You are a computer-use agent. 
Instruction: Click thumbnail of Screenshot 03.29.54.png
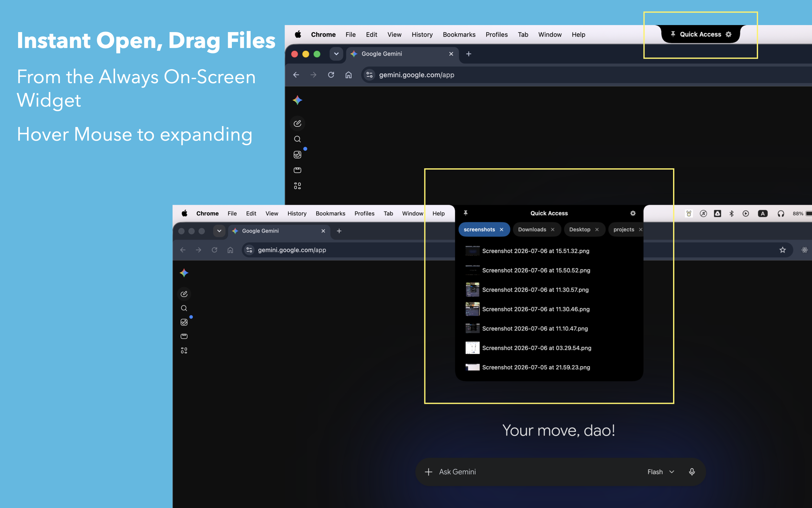pyautogui.click(x=472, y=348)
